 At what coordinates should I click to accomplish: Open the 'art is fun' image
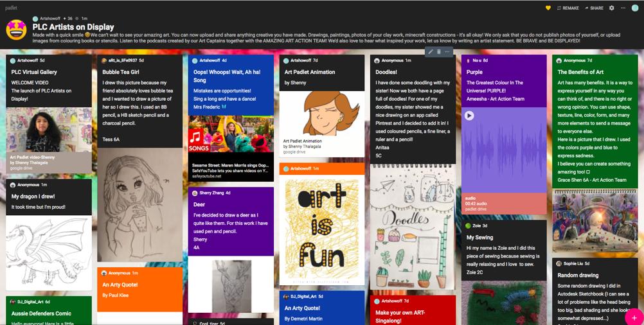(x=322, y=230)
